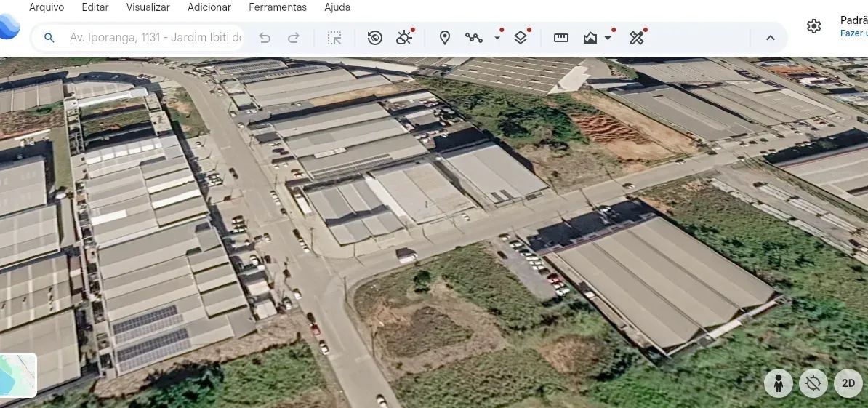Open the Editar menu
868x408 pixels.
tap(95, 7)
